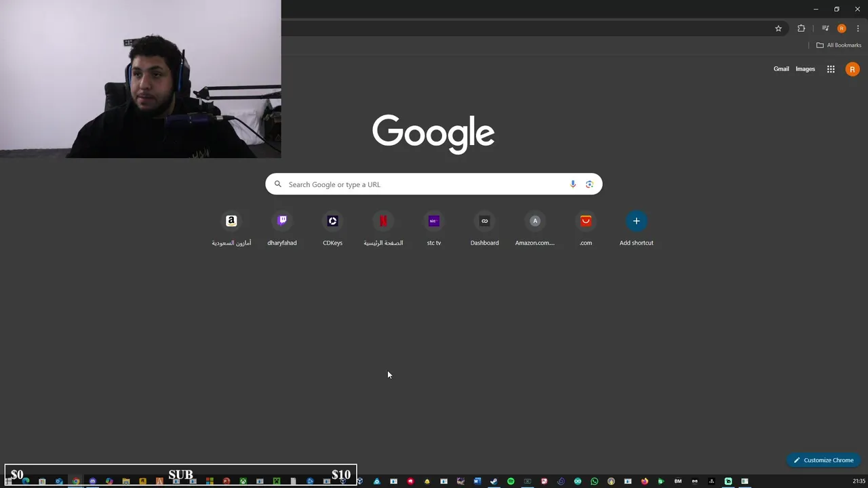This screenshot has height=488, width=868.
Task: Start voice search with the microphone icon
Action: tap(573, 184)
